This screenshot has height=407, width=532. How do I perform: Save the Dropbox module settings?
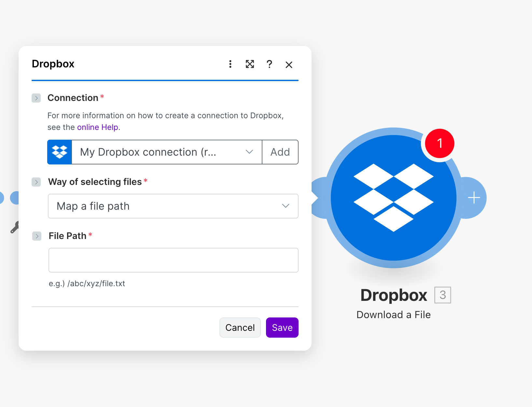(x=282, y=328)
